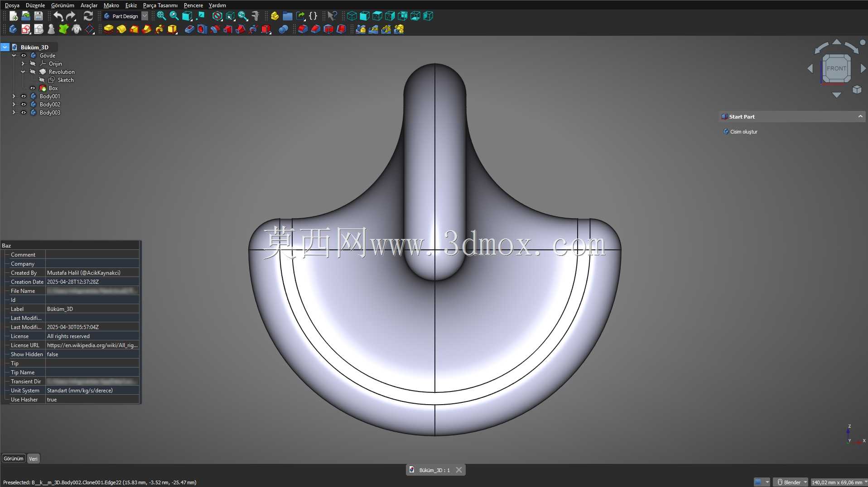Image resolution: width=868 pixels, height=487 pixels.
Task: Switch to the Veri properties tab
Action: click(34, 459)
